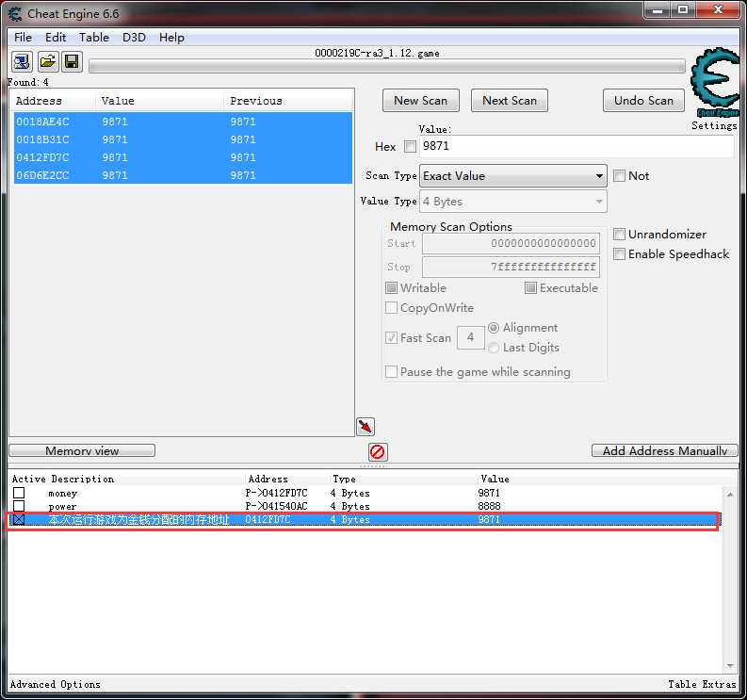Viewport: 747px width, 700px height.
Task: Click the Settings label
Action: point(714,126)
